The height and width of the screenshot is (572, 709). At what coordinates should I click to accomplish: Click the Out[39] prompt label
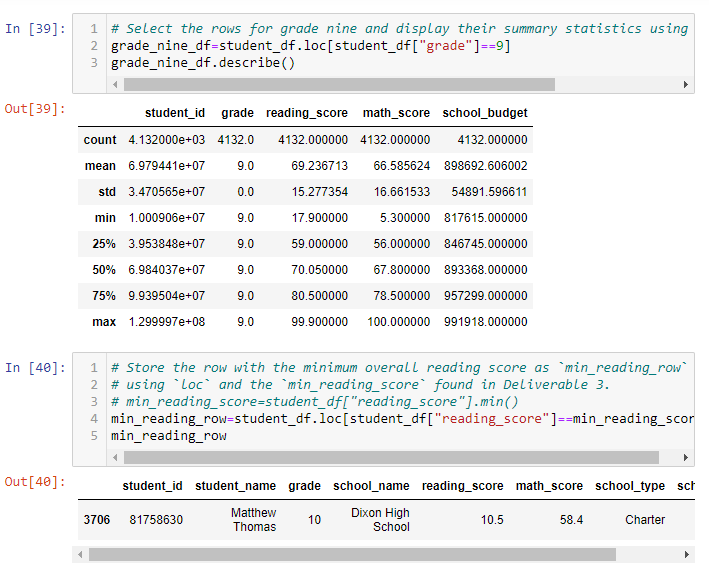[35, 109]
